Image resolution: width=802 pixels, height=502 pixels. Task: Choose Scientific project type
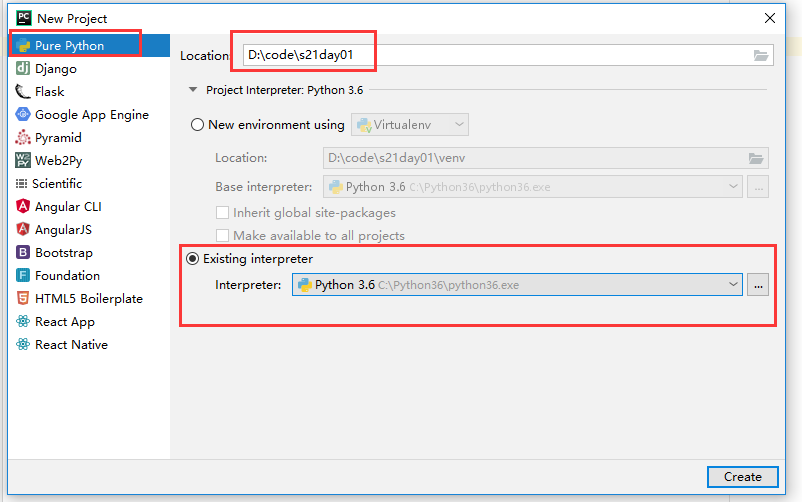[x=89, y=184]
